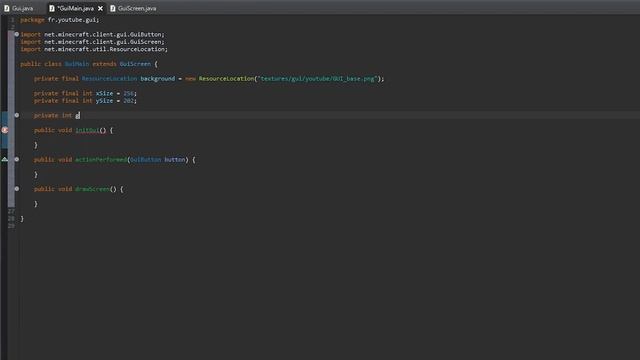640x360 pixels.
Task: Click the 'button' parameter name
Action: coord(175,159)
